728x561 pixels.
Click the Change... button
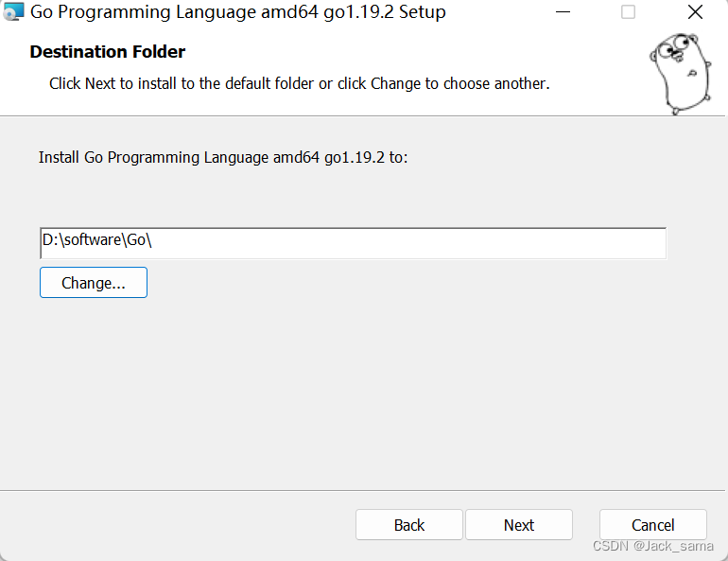click(x=94, y=282)
